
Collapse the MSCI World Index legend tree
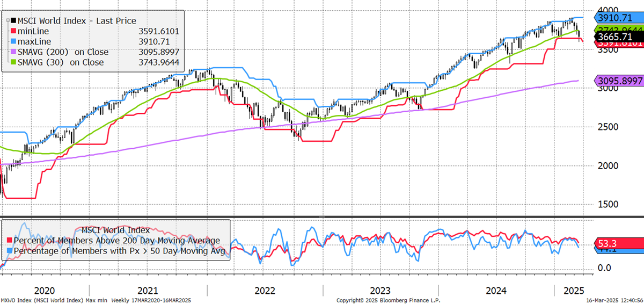point(7,20)
